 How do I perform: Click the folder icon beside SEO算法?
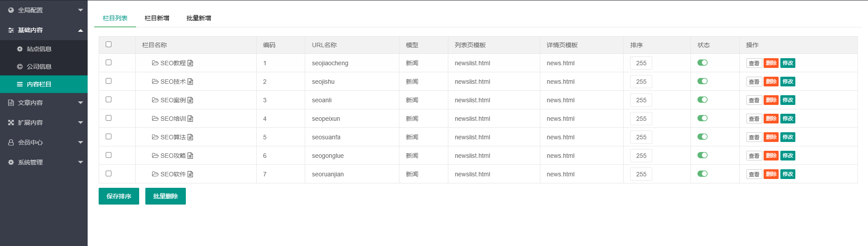(155, 137)
